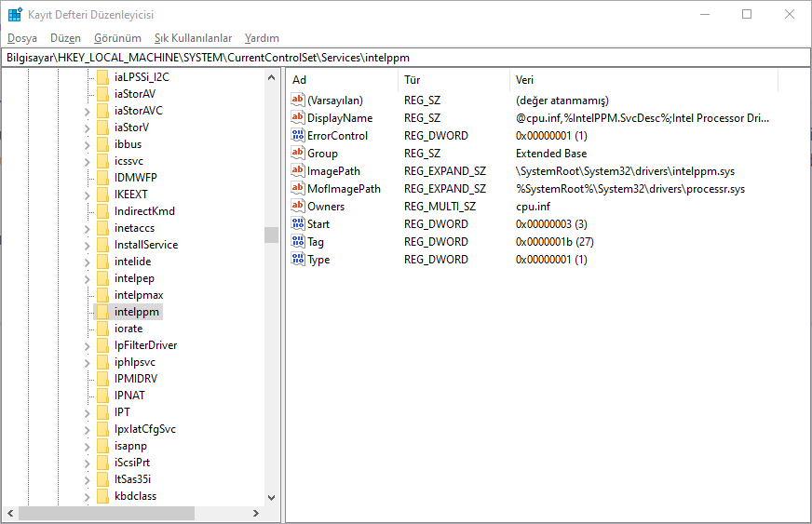This screenshot has height=524, width=812.
Task: Expand the IpFilterDriver key
Action: pos(87,346)
